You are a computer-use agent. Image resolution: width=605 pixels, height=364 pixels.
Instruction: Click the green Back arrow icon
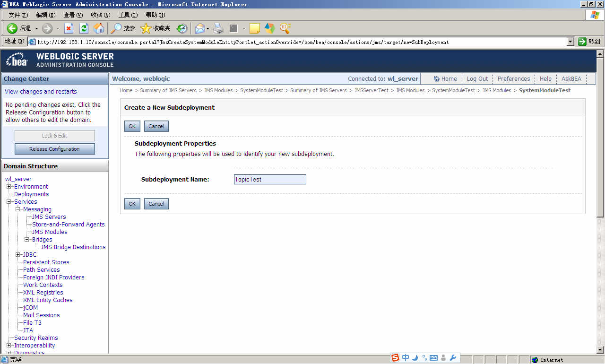(x=12, y=28)
